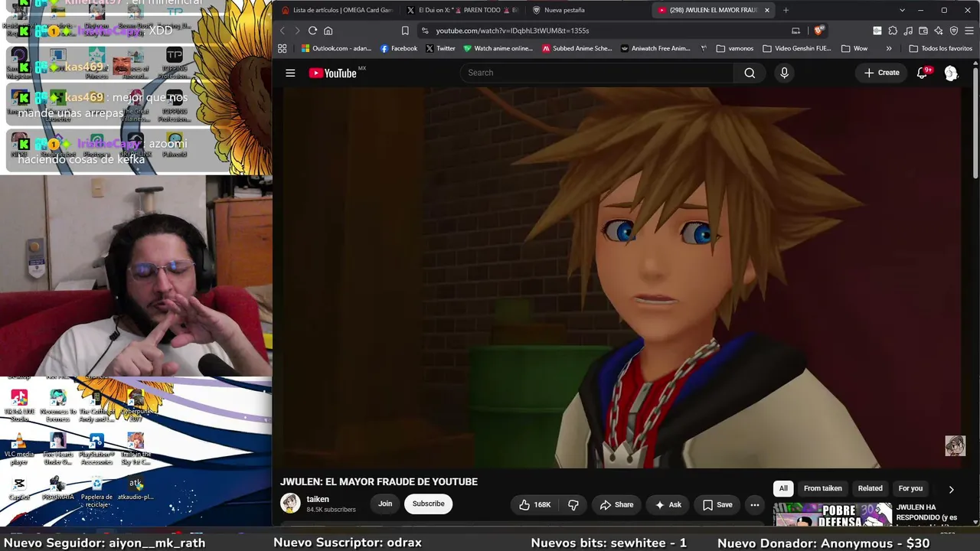This screenshot has width=980, height=551.
Task: Save the video to a playlist
Action: click(x=717, y=504)
